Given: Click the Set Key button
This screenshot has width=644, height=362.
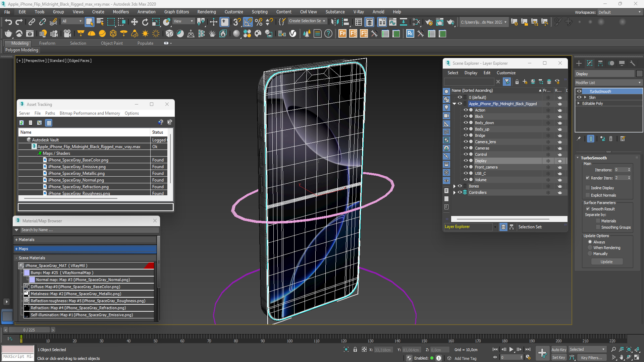Looking at the screenshot, I should tap(559, 358).
